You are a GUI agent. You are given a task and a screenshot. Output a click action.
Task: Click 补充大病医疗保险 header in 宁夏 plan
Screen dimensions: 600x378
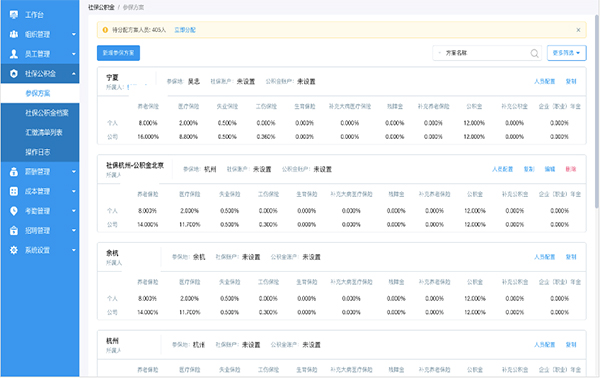pyautogui.click(x=350, y=106)
